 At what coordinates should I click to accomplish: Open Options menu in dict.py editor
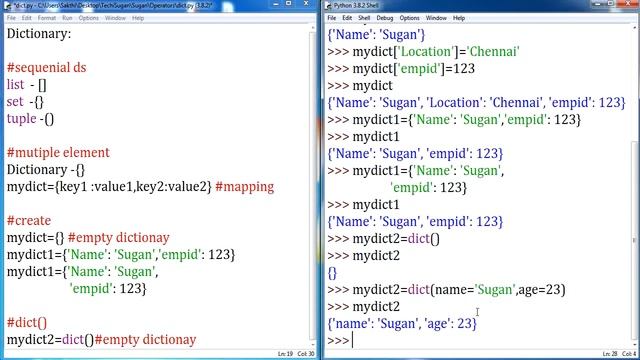tap(89, 18)
